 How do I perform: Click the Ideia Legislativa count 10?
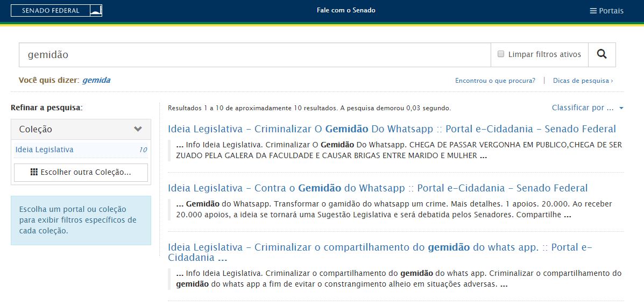tap(143, 150)
